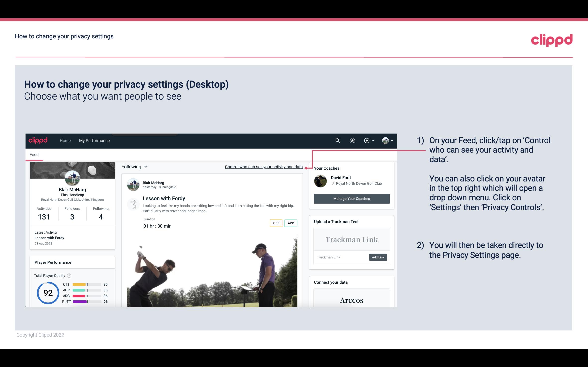
Task: Click the people/connections icon in navbar
Action: click(352, 140)
